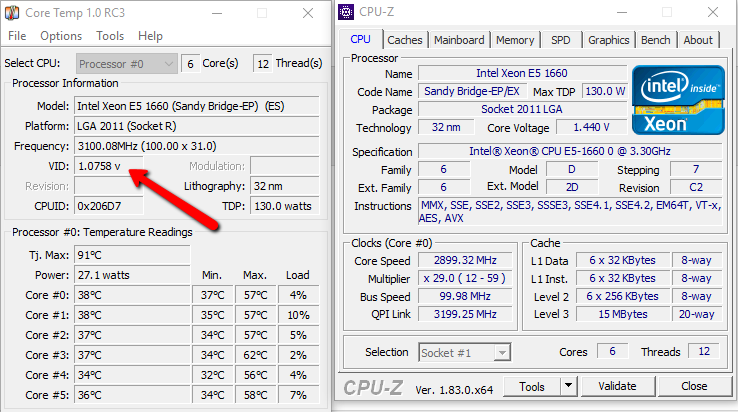Image resolution: width=738 pixels, height=412 pixels.
Task: Click the TDP value 130.0 watts
Action: coord(285,206)
